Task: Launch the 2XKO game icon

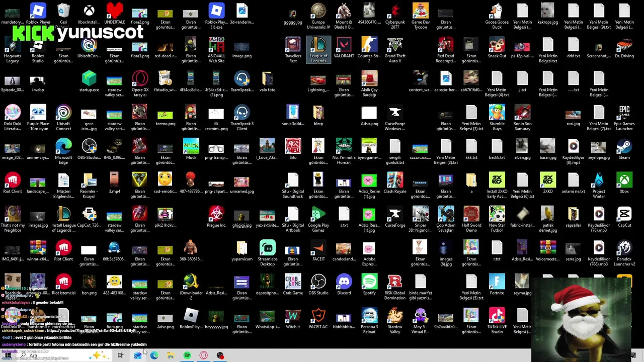Action: click(x=548, y=184)
